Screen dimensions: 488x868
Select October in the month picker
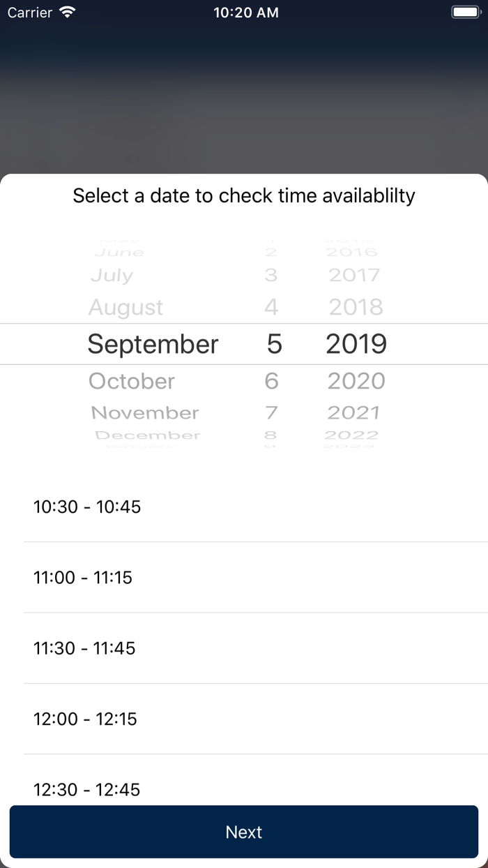pos(132,381)
